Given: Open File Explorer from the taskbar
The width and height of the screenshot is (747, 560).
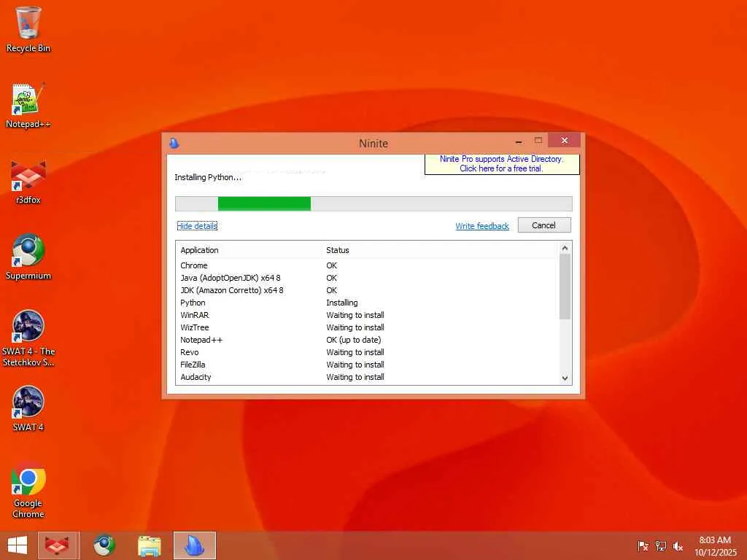Looking at the screenshot, I should 149,545.
